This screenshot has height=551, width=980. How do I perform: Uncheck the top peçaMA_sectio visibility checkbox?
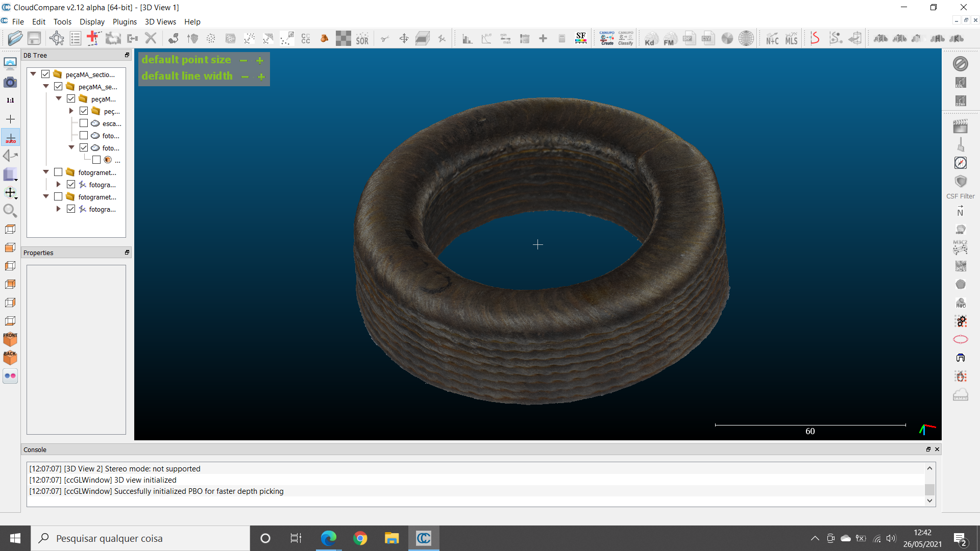click(x=45, y=74)
